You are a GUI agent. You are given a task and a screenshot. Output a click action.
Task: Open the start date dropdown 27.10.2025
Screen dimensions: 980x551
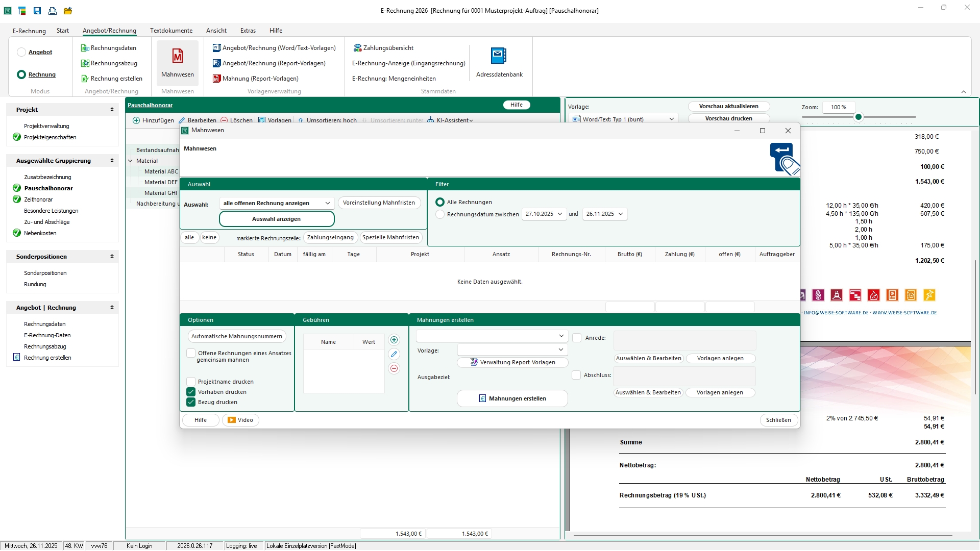tap(560, 214)
